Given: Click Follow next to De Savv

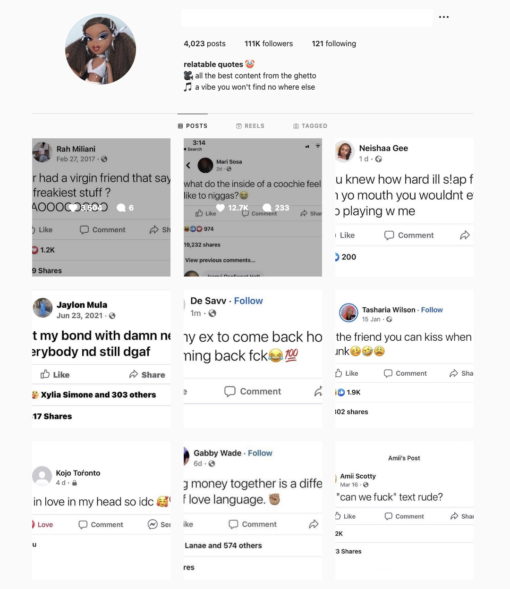Looking at the screenshot, I should click(248, 301).
